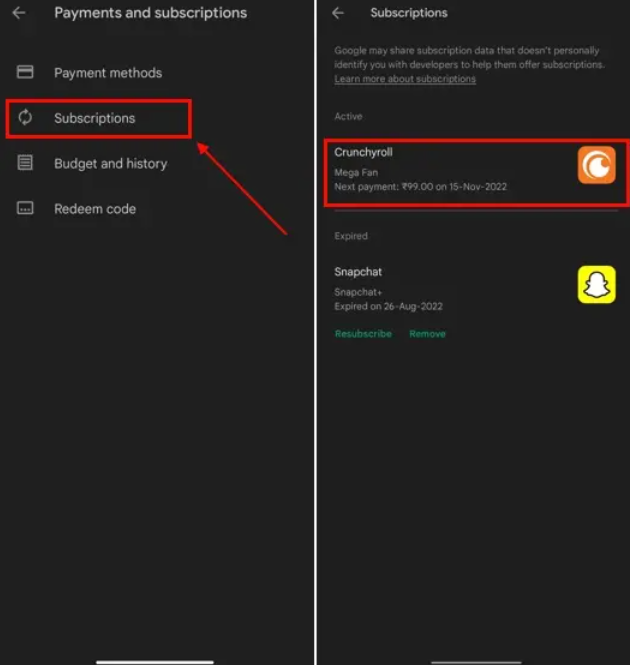Viewport: 630px width, 665px height.
Task: Tap the Snapchat ghost app icon
Action: (x=596, y=285)
